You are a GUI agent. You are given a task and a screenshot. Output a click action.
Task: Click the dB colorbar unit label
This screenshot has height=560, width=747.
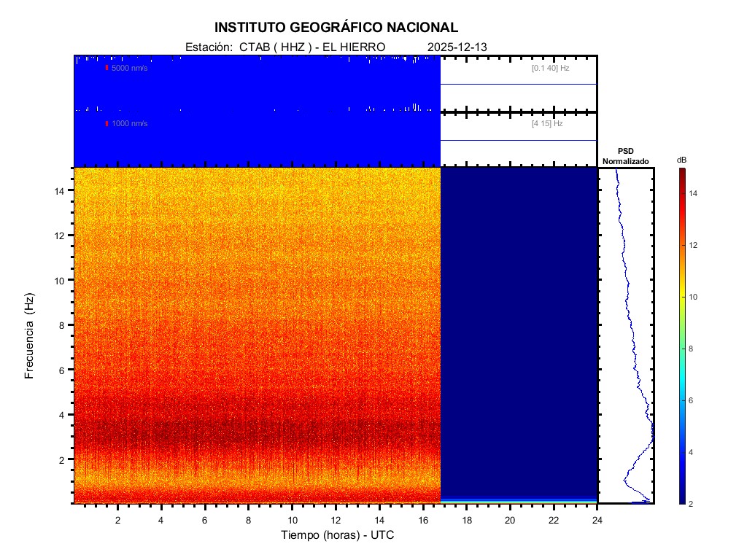[x=681, y=160]
